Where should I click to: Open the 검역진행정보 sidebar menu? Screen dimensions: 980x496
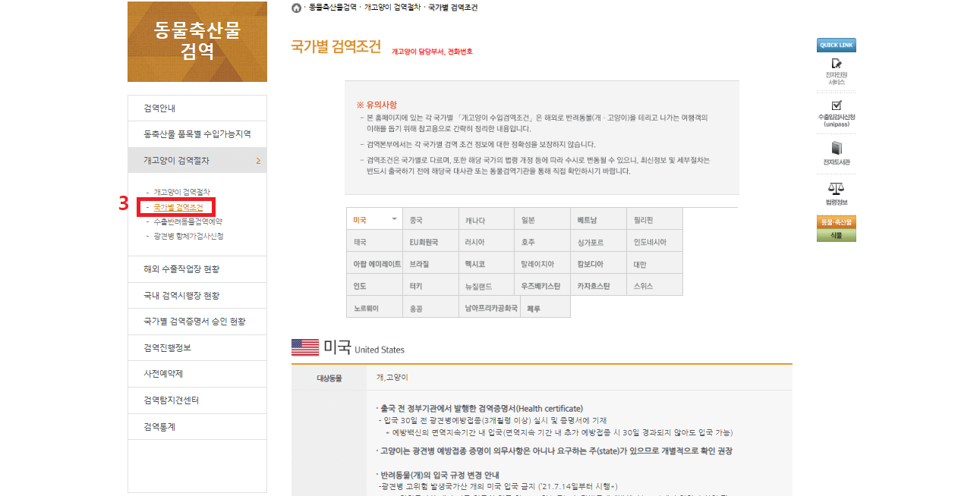click(x=197, y=348)
